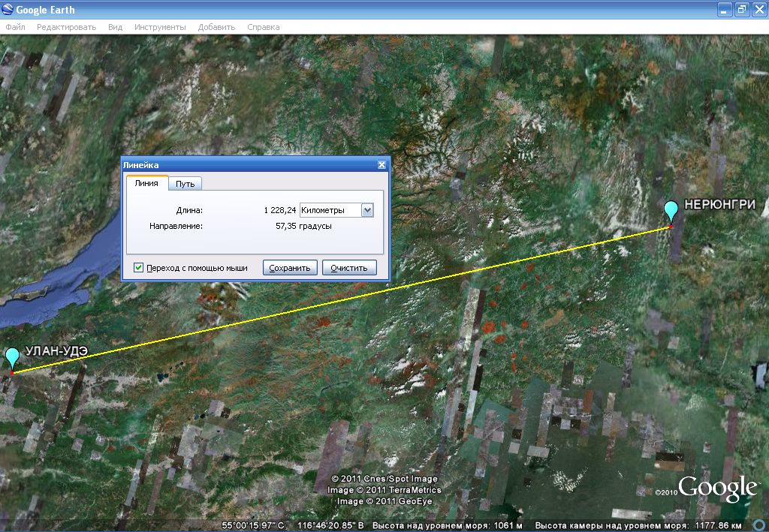The height and width of the screenshot is (532, 769).
Task: Minimize the Google Earth window
Action: tap(724, 10)
